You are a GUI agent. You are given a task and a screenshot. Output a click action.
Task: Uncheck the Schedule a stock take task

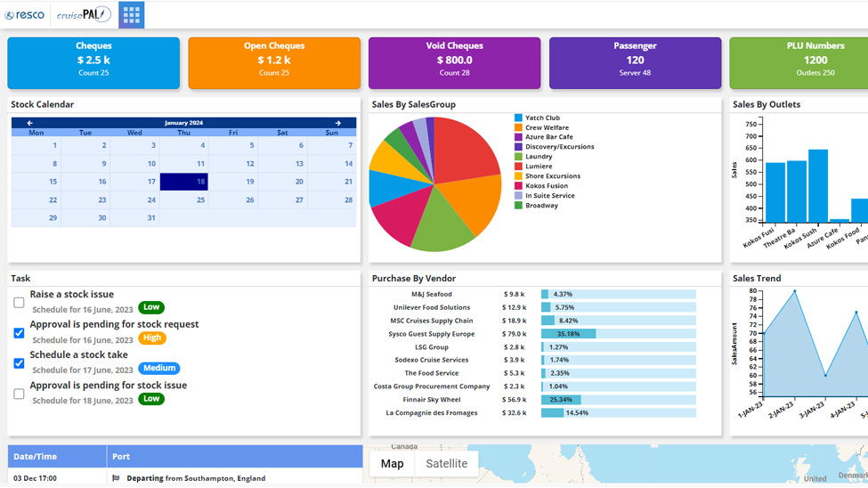point(19,363)
